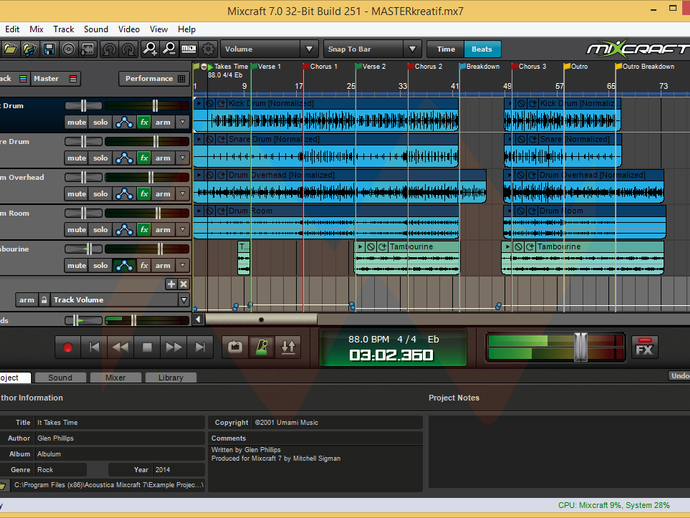Click the folder icon beside the project path

pyautogui.click(x=3, y=485)
